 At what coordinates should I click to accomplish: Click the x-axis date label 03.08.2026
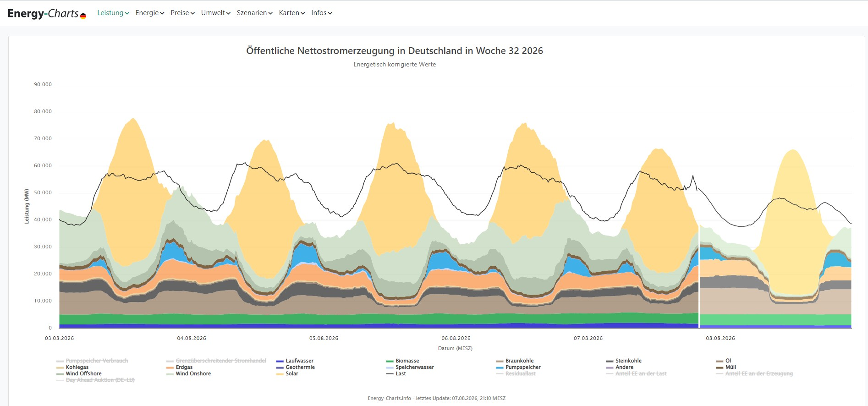tap(60, 338)
